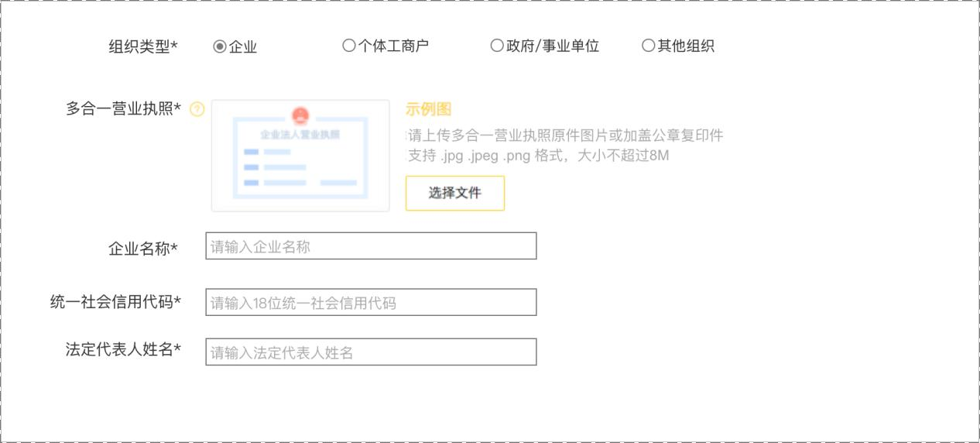Click the 企业名称* field label
The height and width of the screenshot is (443, 980).
[x=143, y=249]
